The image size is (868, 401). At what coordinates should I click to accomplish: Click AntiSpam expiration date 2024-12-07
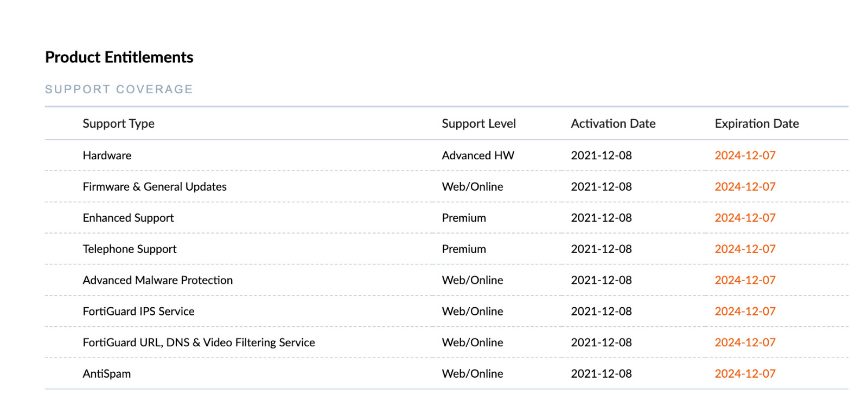(745, 374)
